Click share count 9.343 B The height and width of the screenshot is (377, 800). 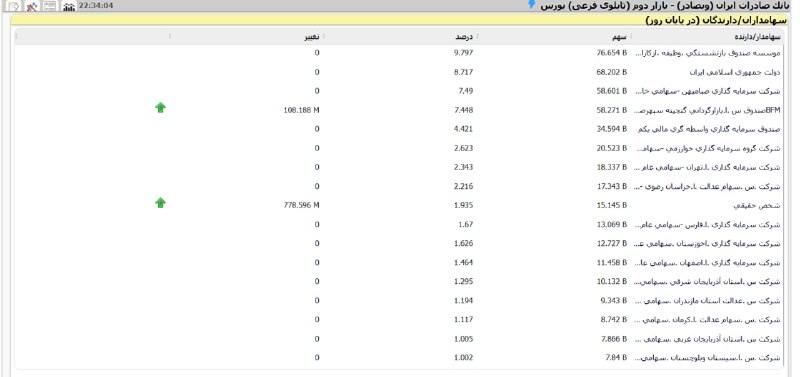[614, 301]
